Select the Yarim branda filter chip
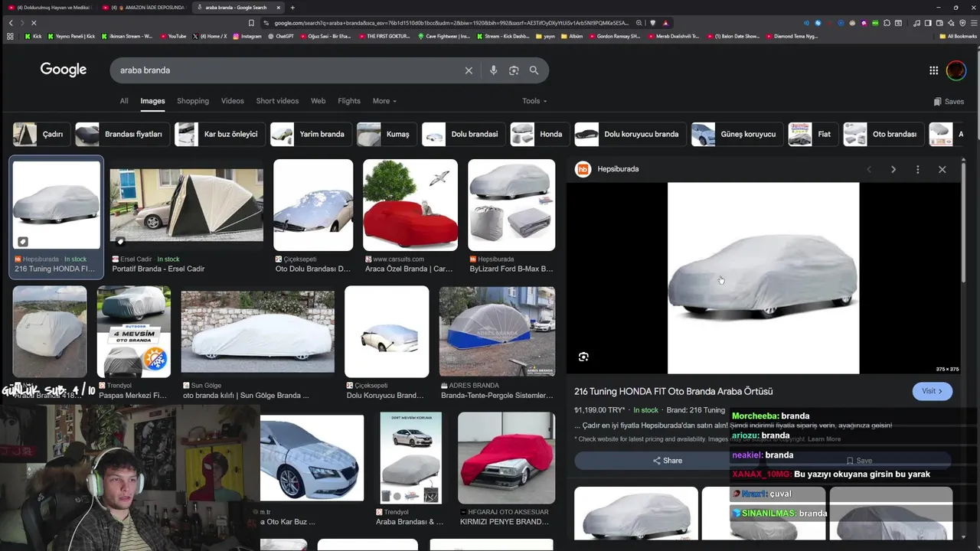 (310, 134)
